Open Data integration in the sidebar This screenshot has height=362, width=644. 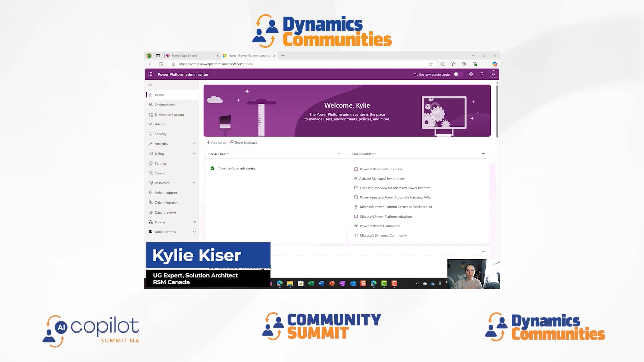(172, 202)
